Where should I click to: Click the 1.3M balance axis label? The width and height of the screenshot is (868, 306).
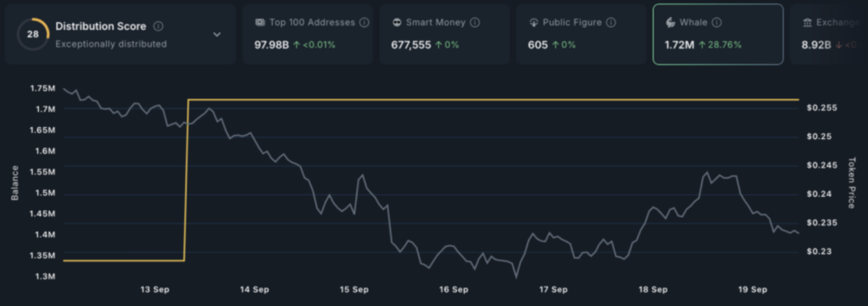(46, 276)
